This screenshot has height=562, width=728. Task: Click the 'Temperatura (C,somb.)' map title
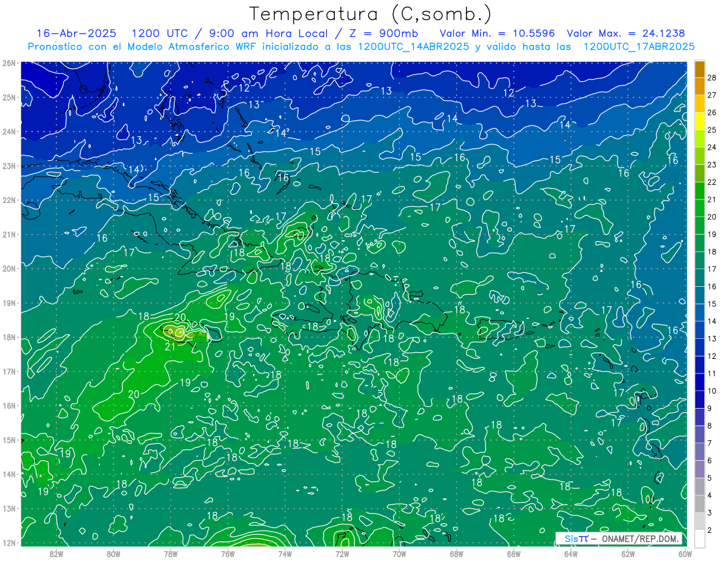370,14
